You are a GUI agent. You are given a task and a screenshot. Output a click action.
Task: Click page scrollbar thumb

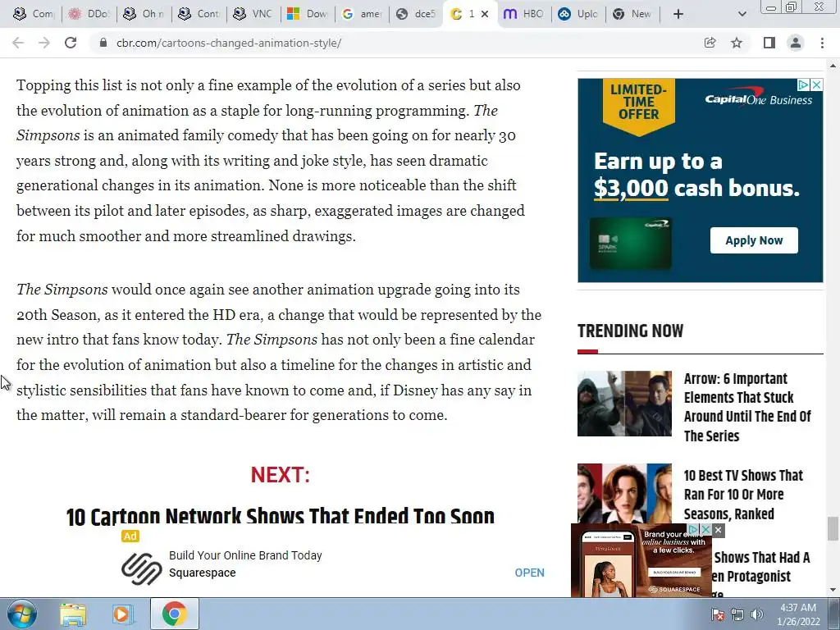pos(832,529)
